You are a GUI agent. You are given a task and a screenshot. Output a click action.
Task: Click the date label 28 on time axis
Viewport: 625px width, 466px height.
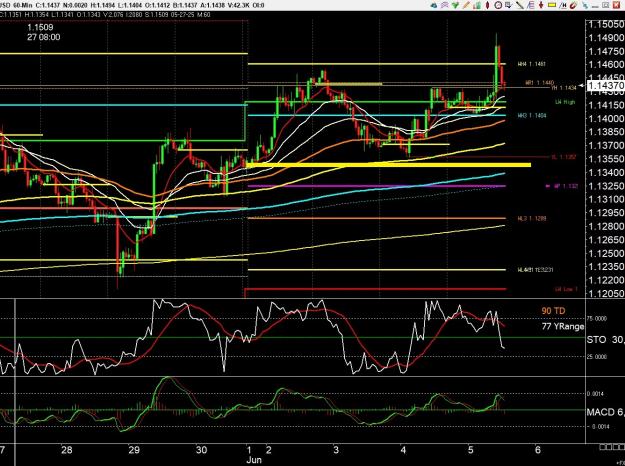click(x=67, y=450)
